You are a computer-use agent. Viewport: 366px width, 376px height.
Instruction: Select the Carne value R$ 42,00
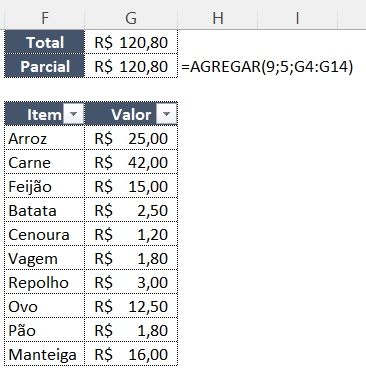click(x=131, y=162)
